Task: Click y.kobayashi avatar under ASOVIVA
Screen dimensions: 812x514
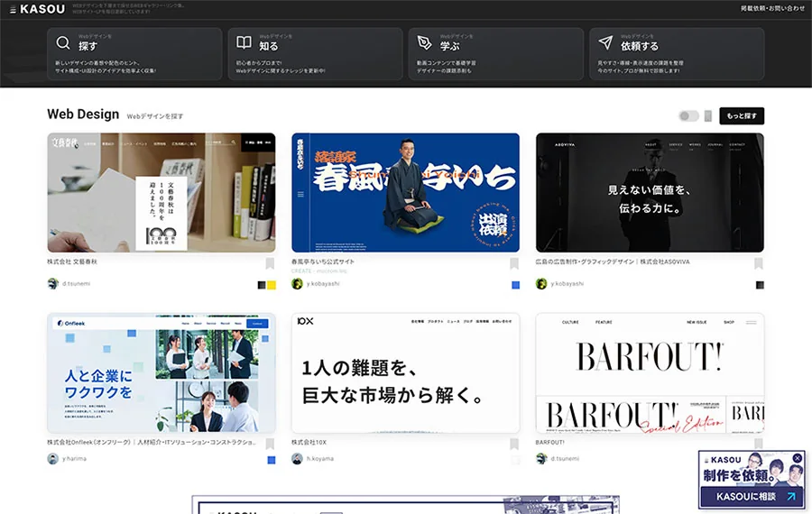Action: point(541,284)
